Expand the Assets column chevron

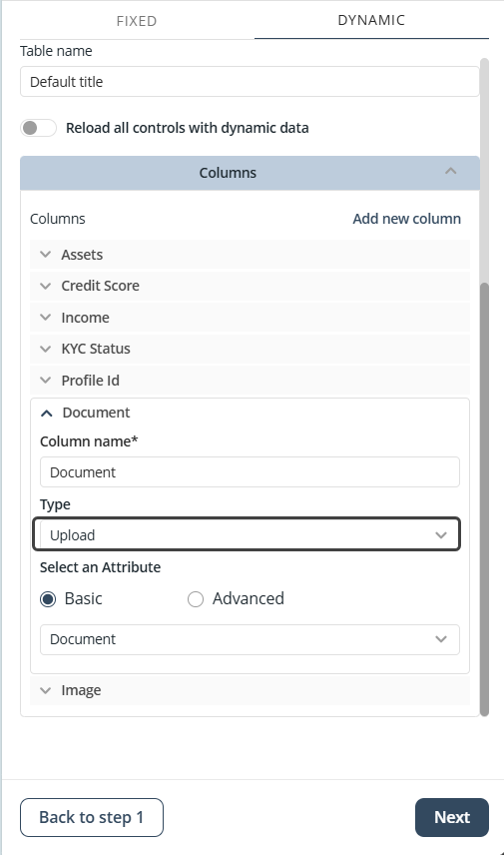click(x=46, y=255)
